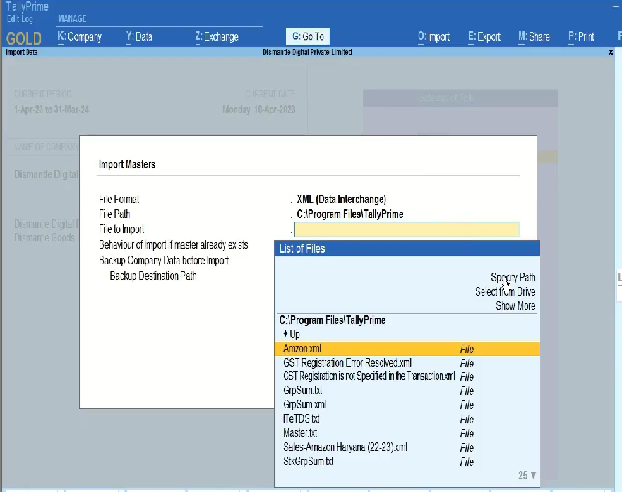
Task: Click Show More in List of Files
Action: pos(515,306)
